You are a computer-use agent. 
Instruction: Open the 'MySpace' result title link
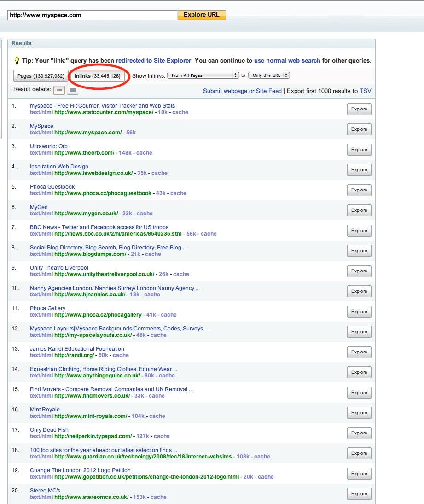click(x=41, y=126)
